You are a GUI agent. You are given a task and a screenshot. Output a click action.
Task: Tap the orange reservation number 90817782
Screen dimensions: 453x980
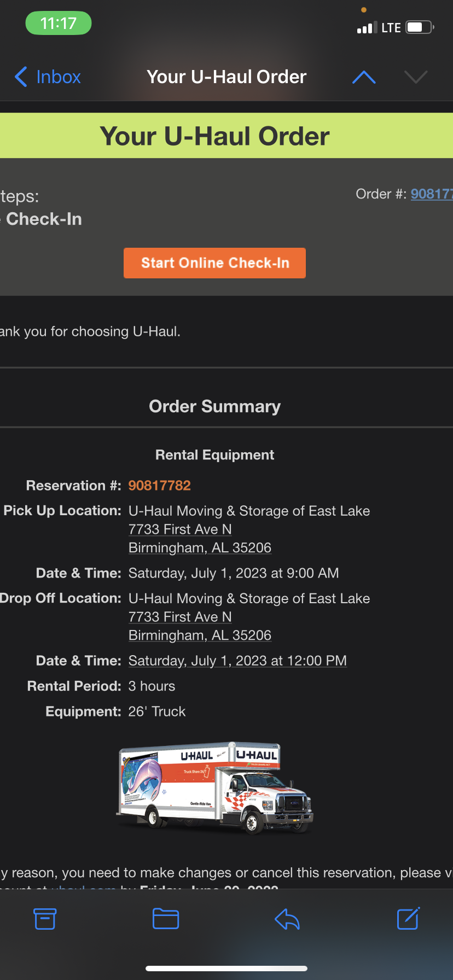point(159,486)
